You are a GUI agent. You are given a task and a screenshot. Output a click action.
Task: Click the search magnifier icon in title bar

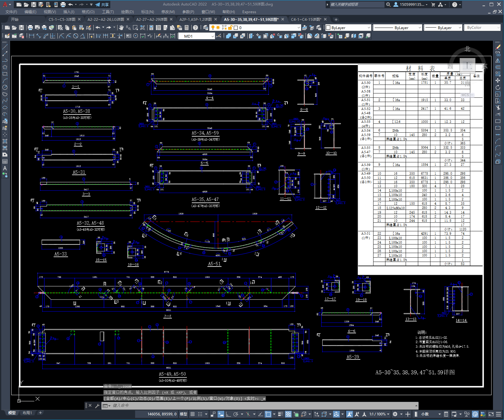pos(388,4)
